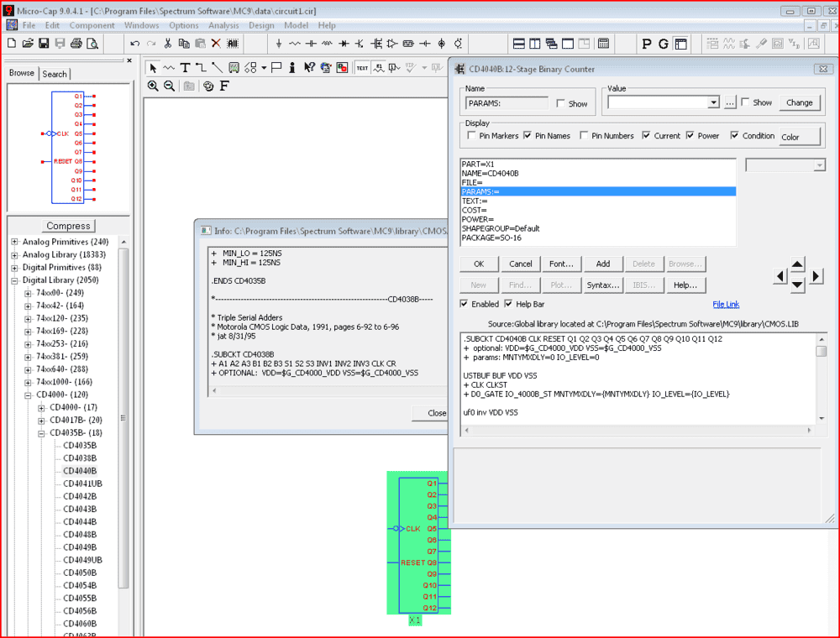Uncheck the Pin Names checkbox
This screenshot has height=638, width=840.
528,135
